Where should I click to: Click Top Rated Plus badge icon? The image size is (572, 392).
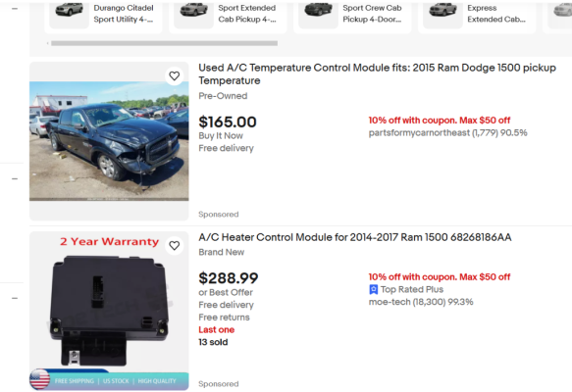373,290
